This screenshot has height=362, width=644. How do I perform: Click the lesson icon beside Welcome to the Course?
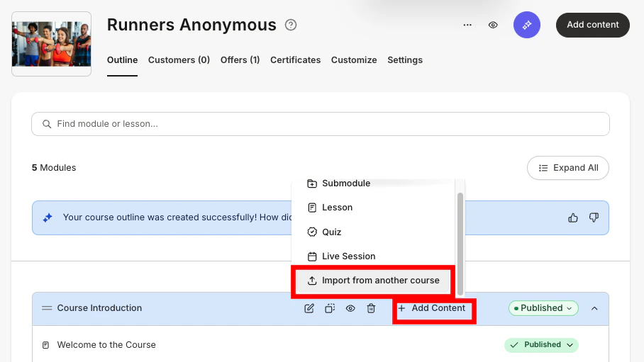(45, 345)
